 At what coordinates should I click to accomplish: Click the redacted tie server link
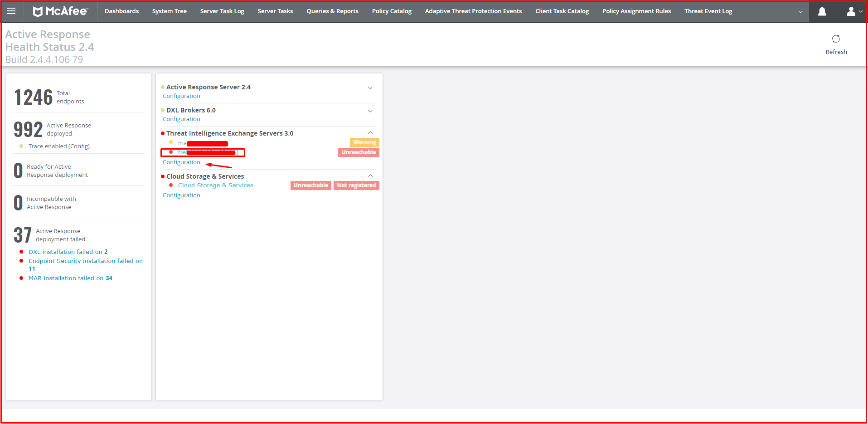coord(208,152)
